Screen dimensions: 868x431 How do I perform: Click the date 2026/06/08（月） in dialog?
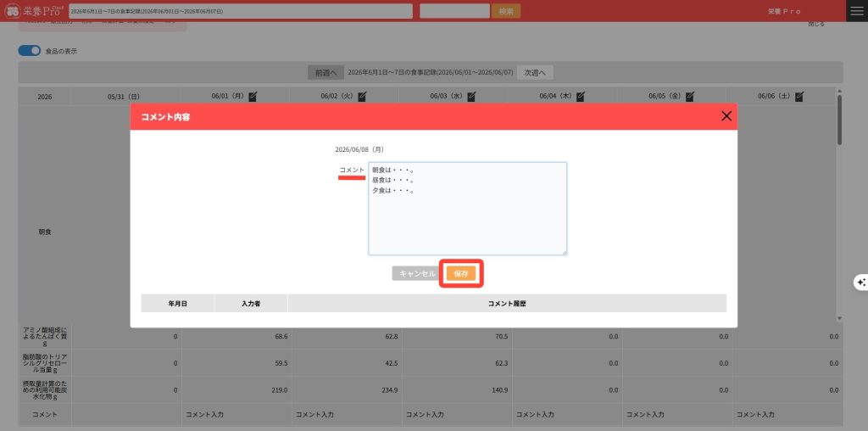[359, 149]
